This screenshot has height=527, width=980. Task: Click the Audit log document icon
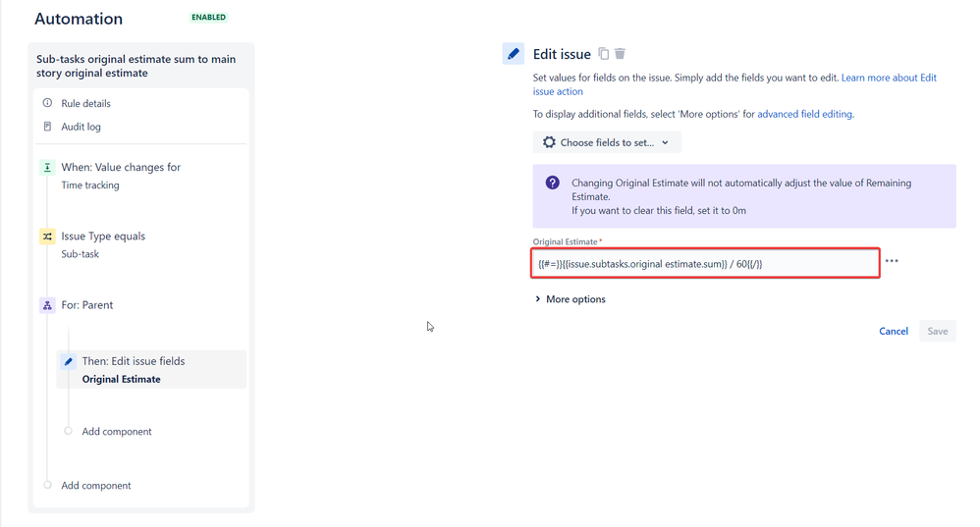coord(47,127)
